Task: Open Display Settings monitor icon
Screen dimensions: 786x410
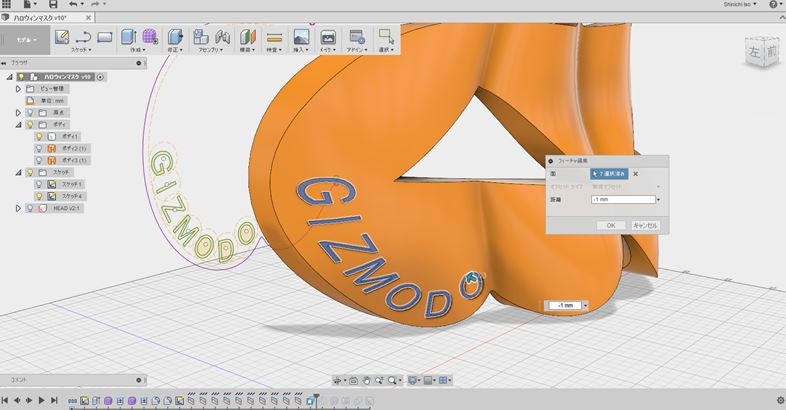Action: click(412, 381)
